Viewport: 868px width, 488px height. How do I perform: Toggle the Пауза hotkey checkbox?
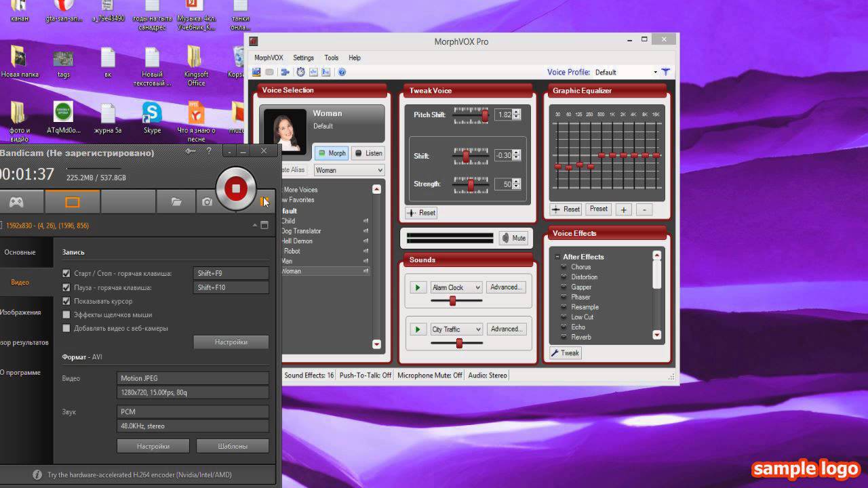(66, 287)
